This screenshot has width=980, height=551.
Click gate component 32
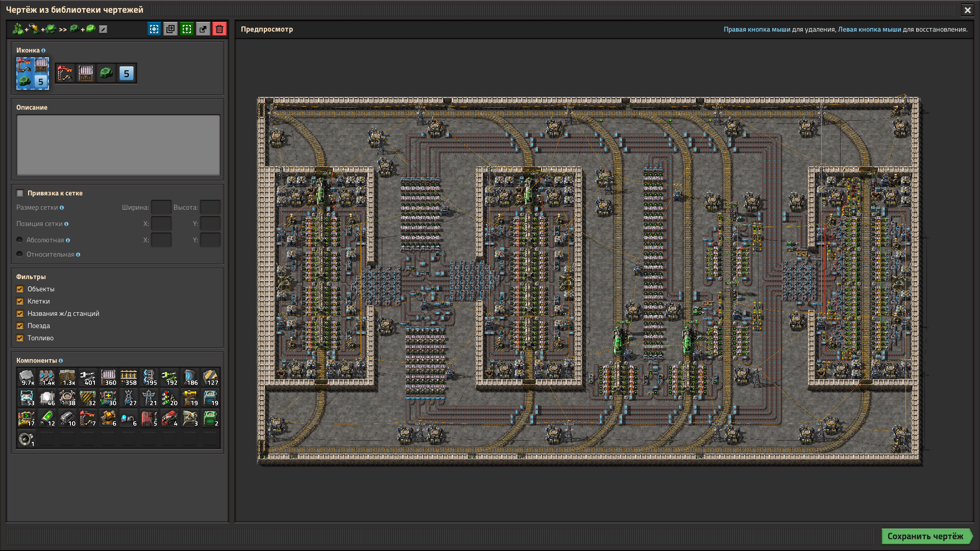click(88, 398)
